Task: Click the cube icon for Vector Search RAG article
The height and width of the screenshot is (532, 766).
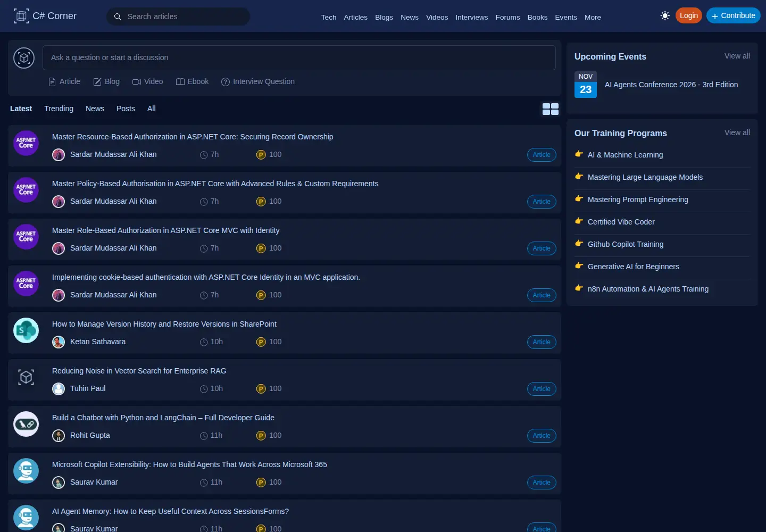Action: pos(26,377)
